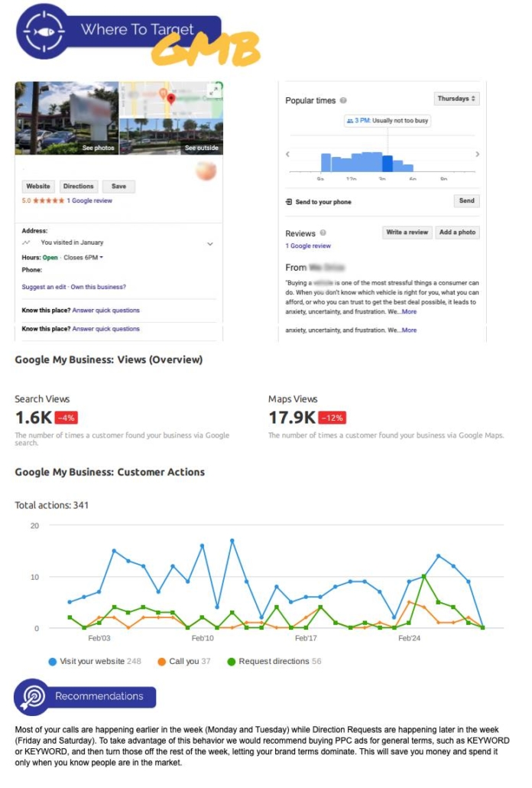Click the map thumbnail
Image resolution: width=532 pixels, height=788 pixels.
171,100
